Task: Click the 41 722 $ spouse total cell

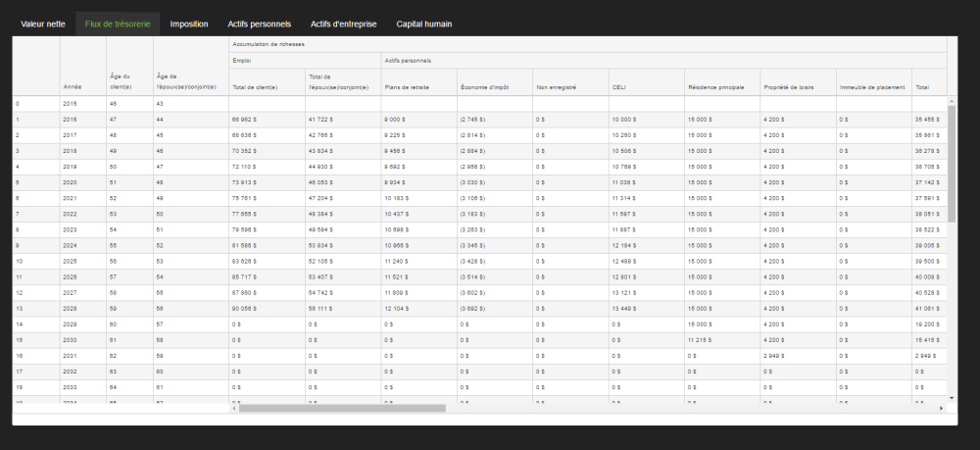Action: 343,120
